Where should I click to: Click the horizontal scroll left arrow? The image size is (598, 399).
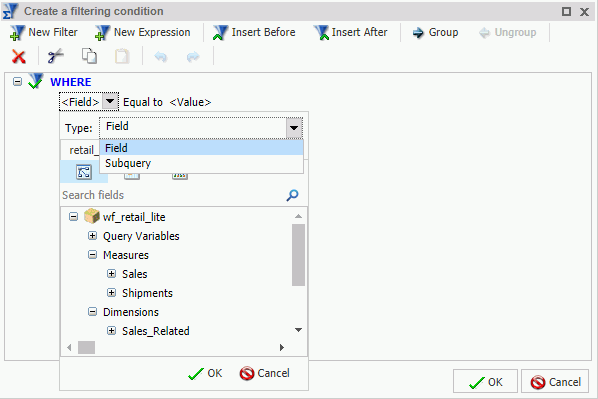click(69, 348)
